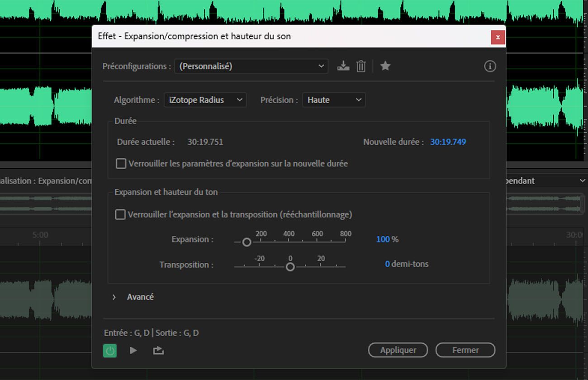
Task: Open the Algorithme iZotope Radius dropdown
Action: click(205, 100)
